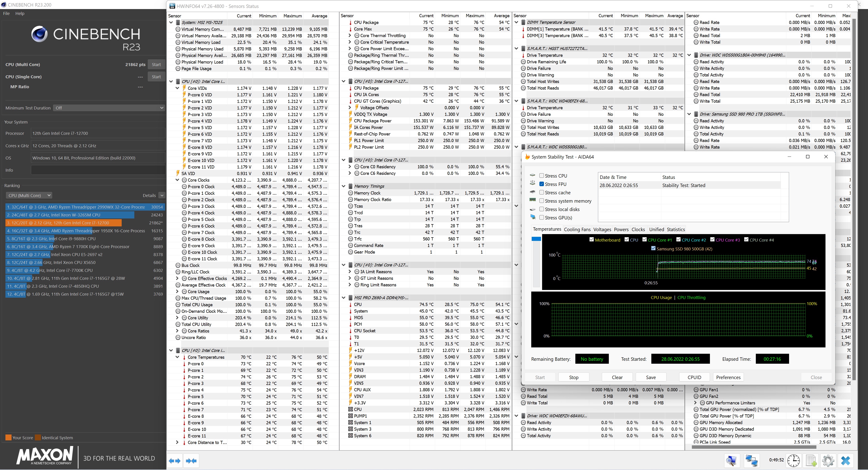Screen dimensions: 868x470
Task: Toggle Motherboard temperature graph checkbox
Action: (x=591, y=240)
